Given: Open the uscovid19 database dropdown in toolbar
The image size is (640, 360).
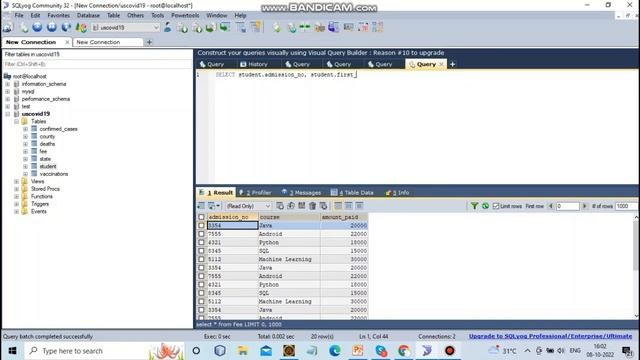Looking at the screenshot, I should [x=156, y=27].
